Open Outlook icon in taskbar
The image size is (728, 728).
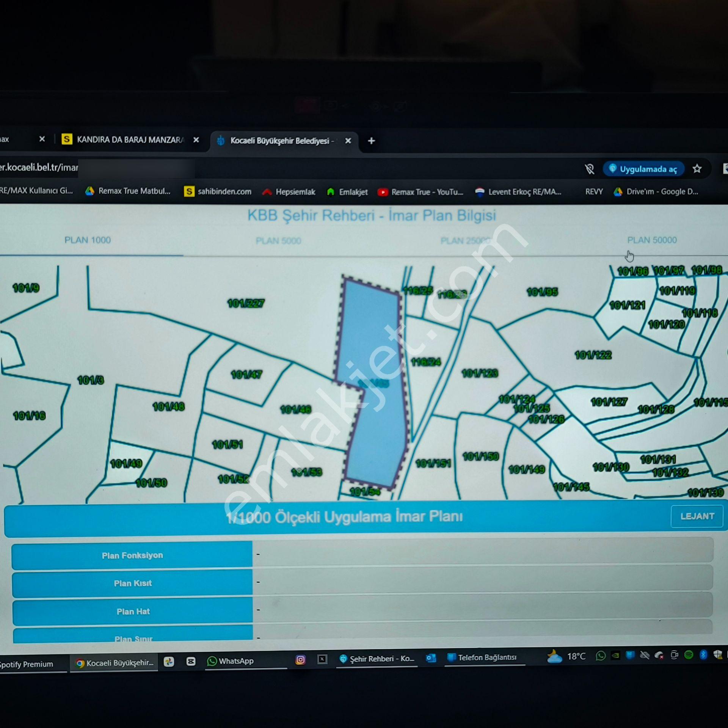431,658
